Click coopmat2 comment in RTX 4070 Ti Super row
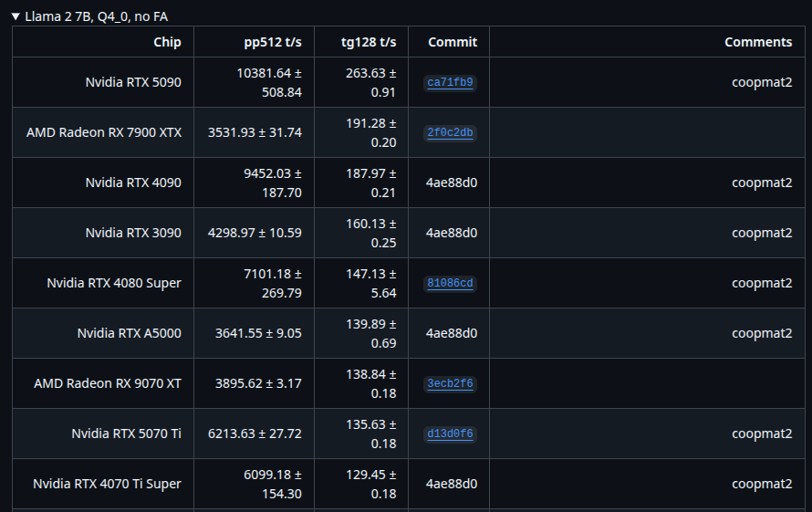Screen dimensions: 812x512 click(762, 484)
